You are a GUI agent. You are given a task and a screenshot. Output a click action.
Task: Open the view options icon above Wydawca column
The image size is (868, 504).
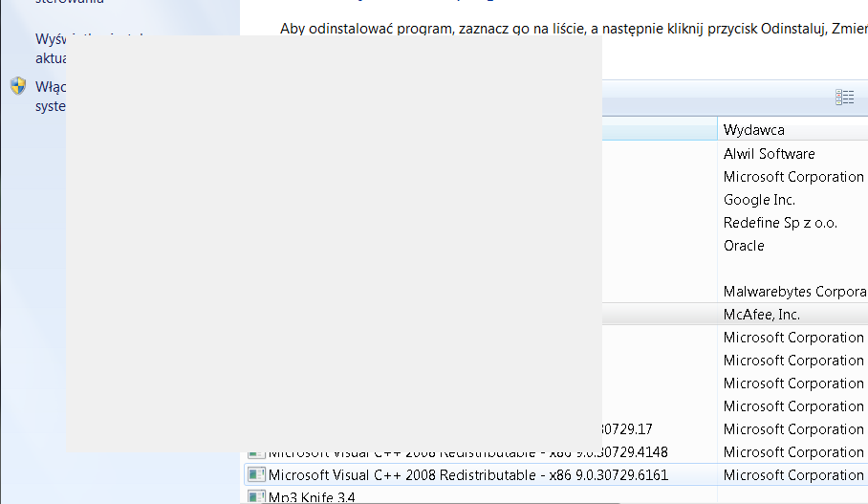point(844,98)
